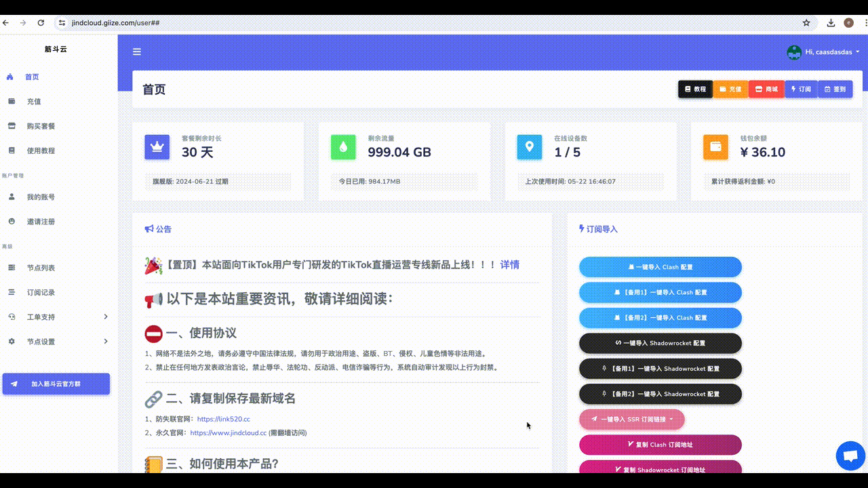
Task: Open the https://link520.cc link
Action: (x=223, y=419)
